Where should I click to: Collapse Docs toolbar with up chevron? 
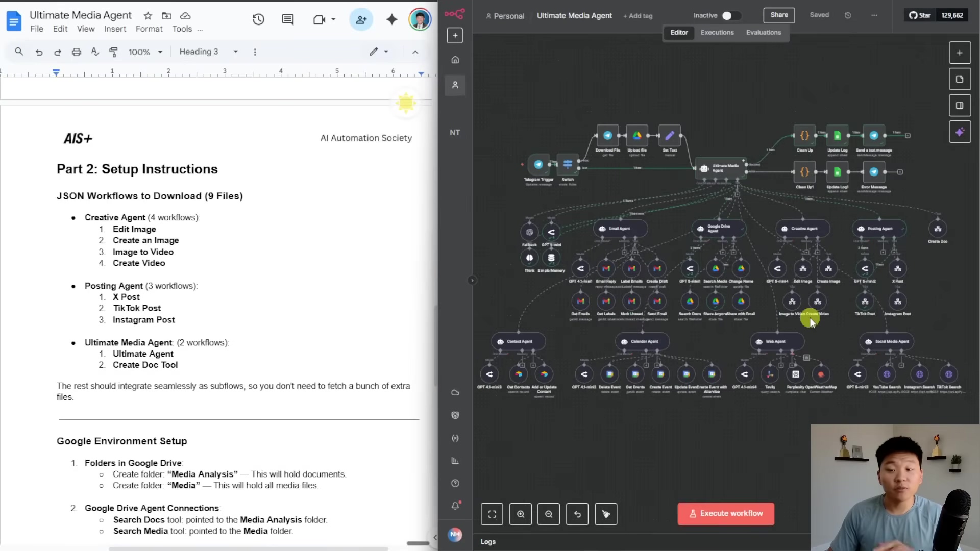click(415, 52)
